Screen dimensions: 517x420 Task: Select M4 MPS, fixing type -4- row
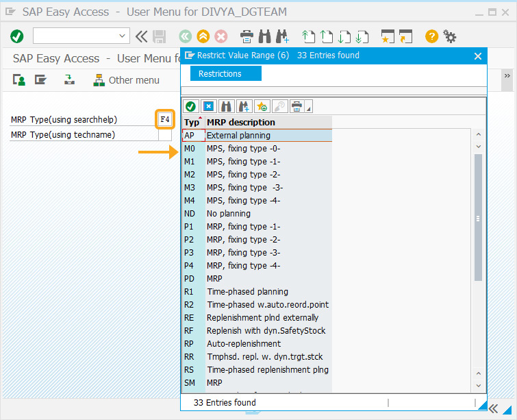(257, 200)
